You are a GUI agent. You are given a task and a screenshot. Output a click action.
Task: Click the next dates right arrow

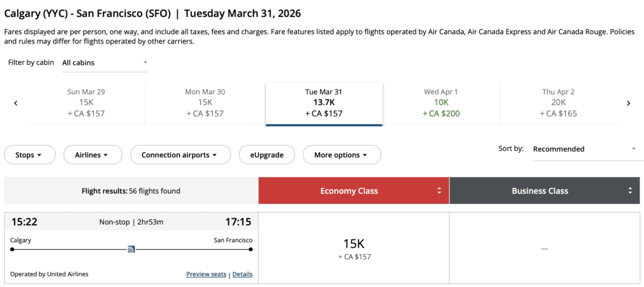(628, 103)
